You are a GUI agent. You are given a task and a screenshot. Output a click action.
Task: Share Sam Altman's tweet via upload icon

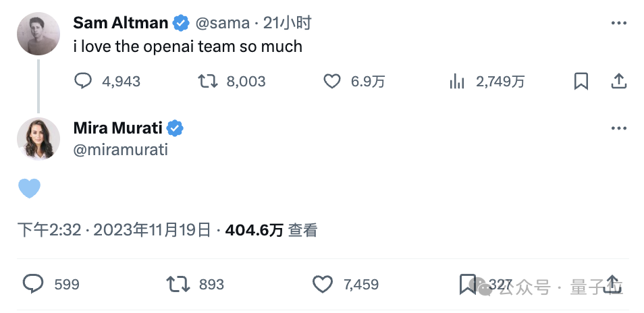tap(618, 81)
